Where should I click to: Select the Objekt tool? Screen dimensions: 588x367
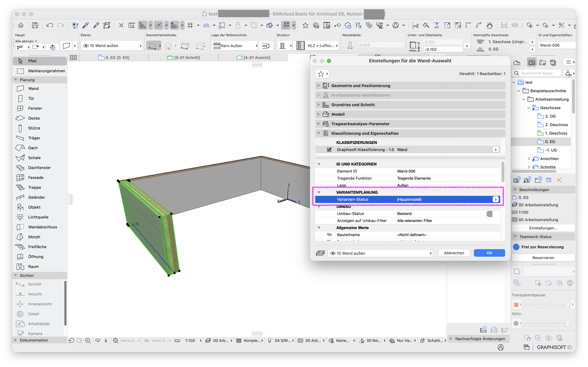click(40, 208)
